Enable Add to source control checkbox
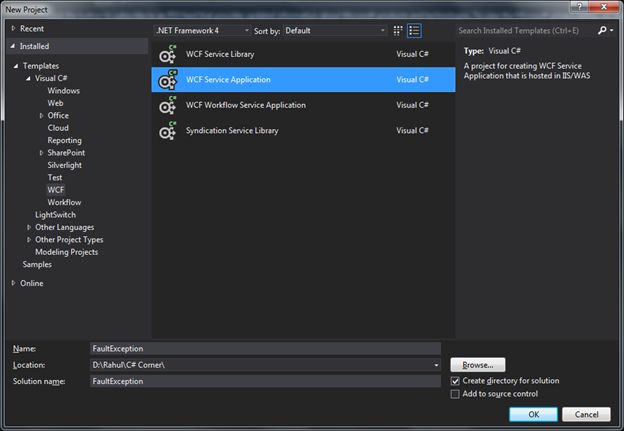This screenshot has width=624, height=431. coord(455,394)
